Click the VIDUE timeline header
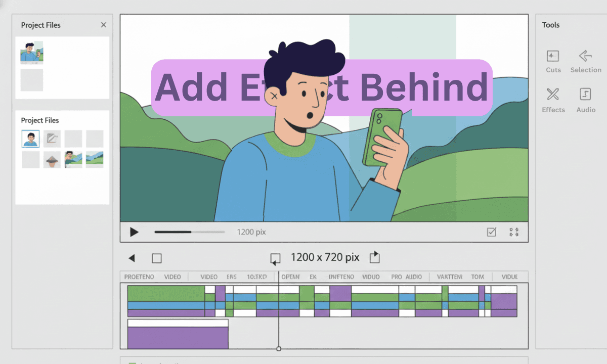The image size is (607, 364). 509,277
